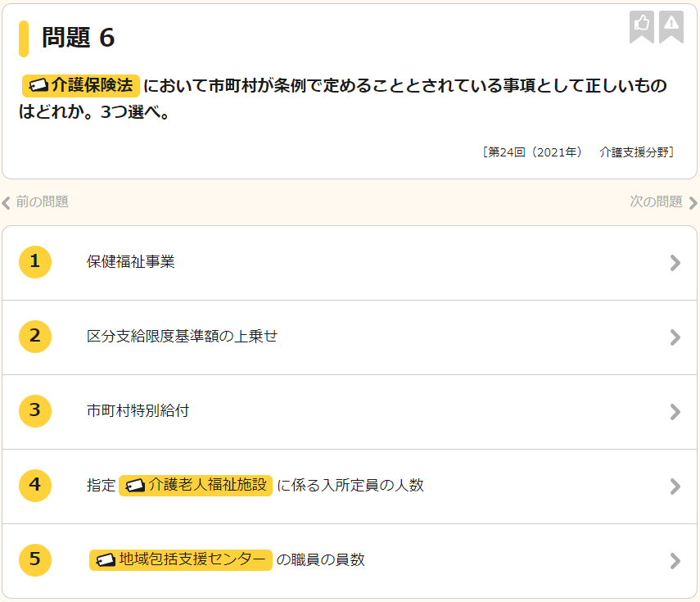The height and width of the screenshot is (602, 700).
Task: Click the 問題 6 heading
Action: pos(79,38)
